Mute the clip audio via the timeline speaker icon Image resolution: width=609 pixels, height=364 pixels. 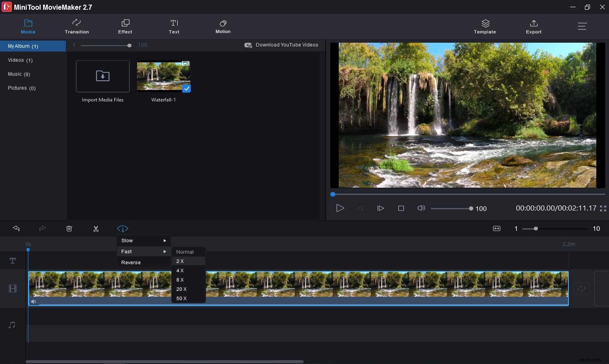point(34,302)
